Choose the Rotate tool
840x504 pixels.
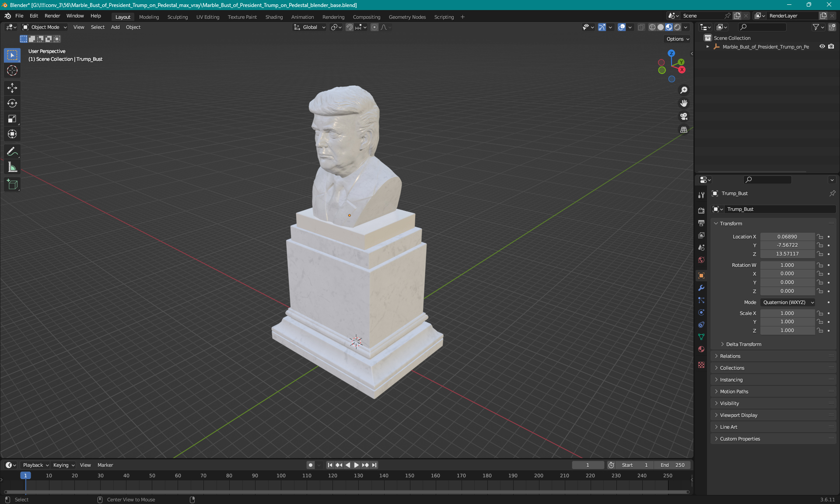(x=12, y=103)
